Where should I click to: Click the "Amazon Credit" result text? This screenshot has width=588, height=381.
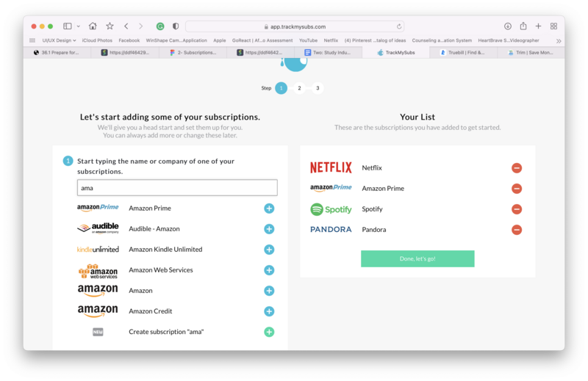click(151, 311)
